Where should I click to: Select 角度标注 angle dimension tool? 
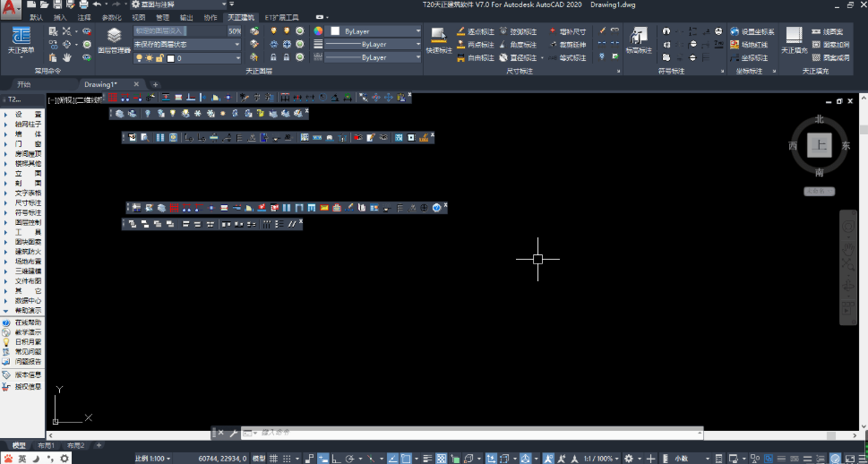(x=518, y=44)
